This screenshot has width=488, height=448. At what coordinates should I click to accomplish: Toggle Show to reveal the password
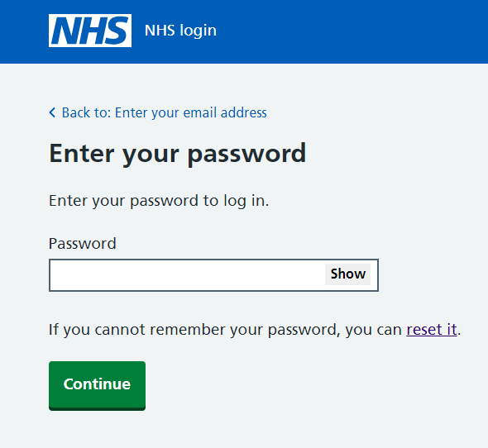[347, 274]
